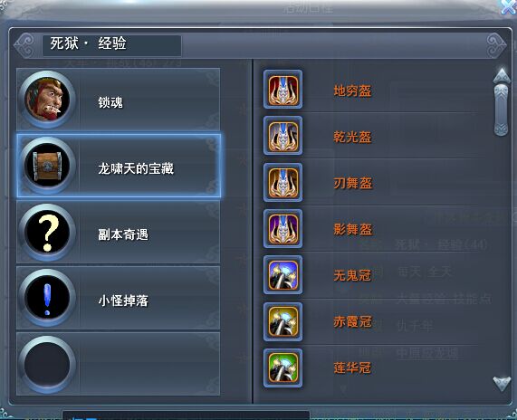Click the scrollbar thumb of the loot list
517x420 pixels.
[502, 110]
